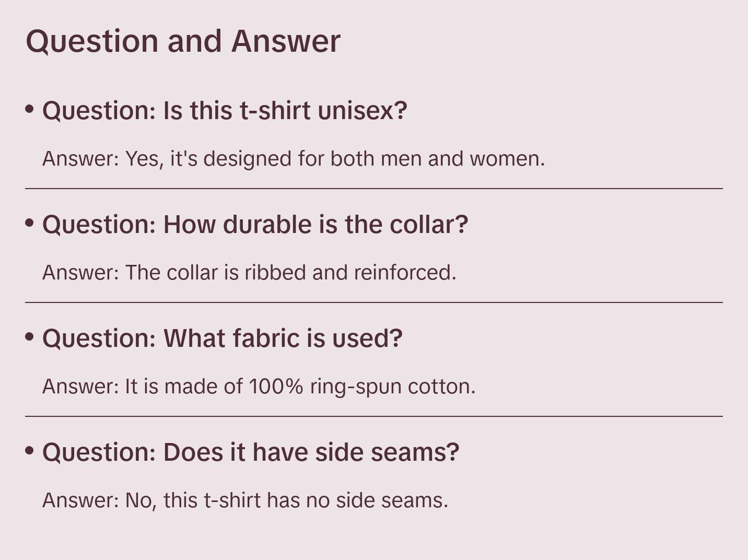This screenshot has height=560, width=748.
Task: Click bullet point before side seams question
Action: point(30,450)
